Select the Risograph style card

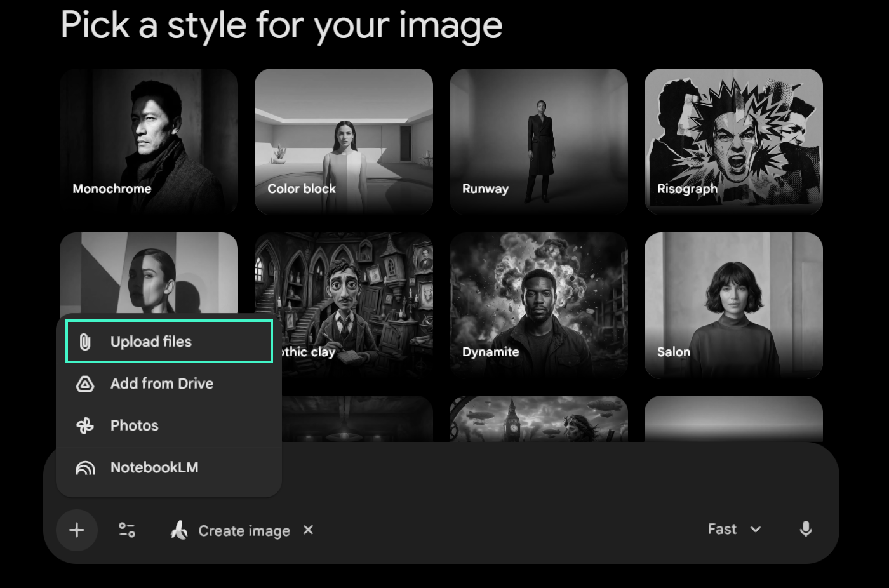(733, 141)
